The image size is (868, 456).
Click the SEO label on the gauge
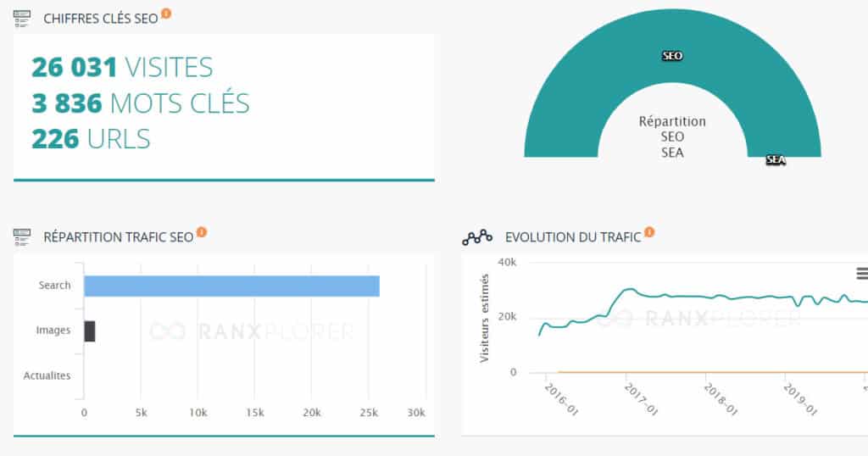coord(672,56)
